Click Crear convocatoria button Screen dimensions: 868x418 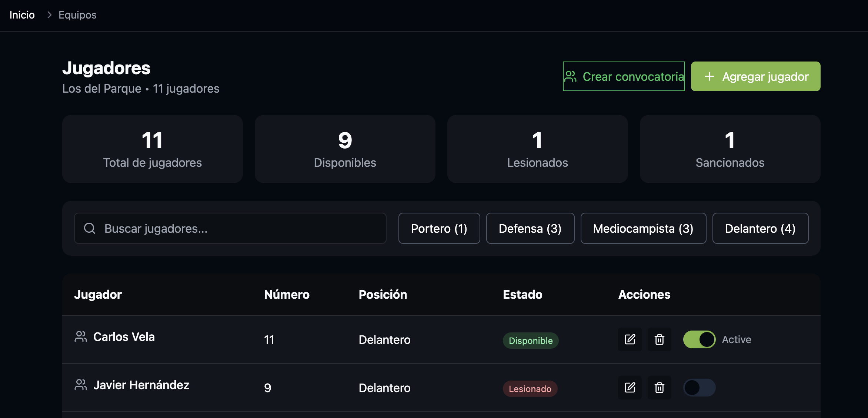[x=624, y=76]
